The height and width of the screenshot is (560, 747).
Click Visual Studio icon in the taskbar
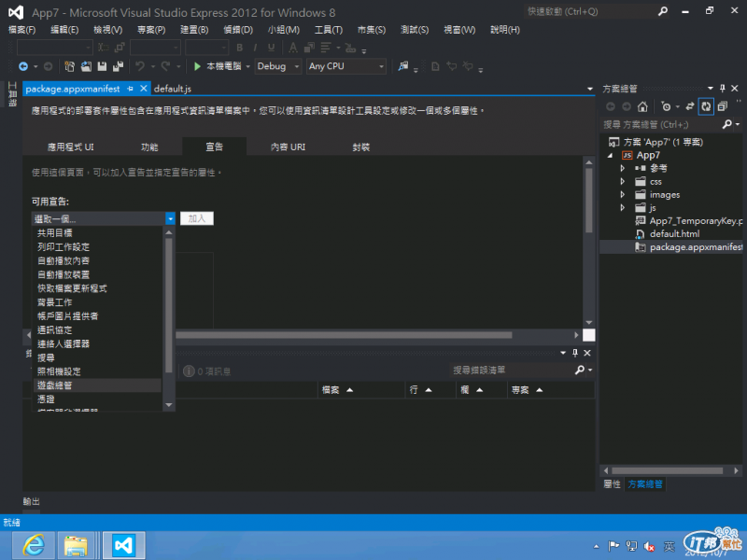coord(124,546)
